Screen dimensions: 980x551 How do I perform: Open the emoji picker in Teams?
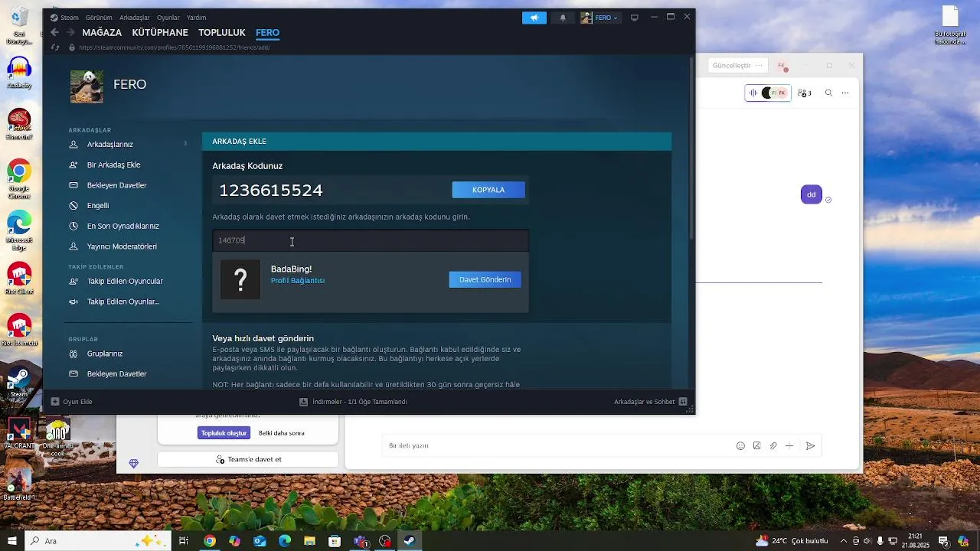[x=740, y=445]
